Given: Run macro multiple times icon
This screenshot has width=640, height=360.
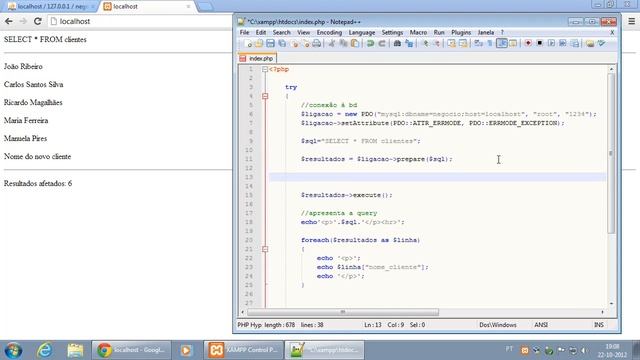Looking at the screenshot, I should point(563,43).
